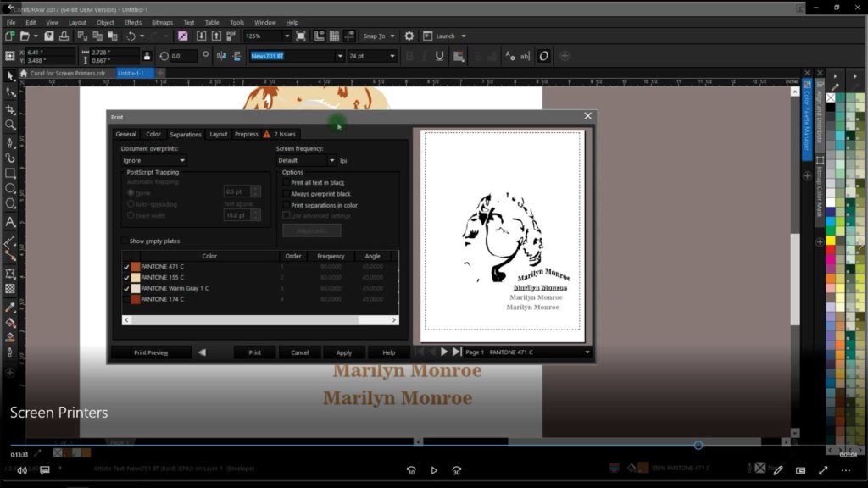868x488 pixels.
Task: Click the Print icon in the toolbar
Action: pos(64,36)
